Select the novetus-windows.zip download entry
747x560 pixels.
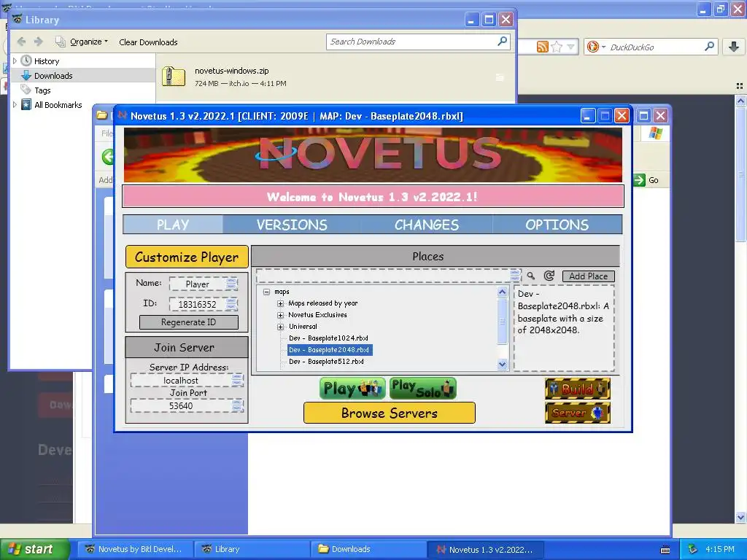click(x=336, y=77)
